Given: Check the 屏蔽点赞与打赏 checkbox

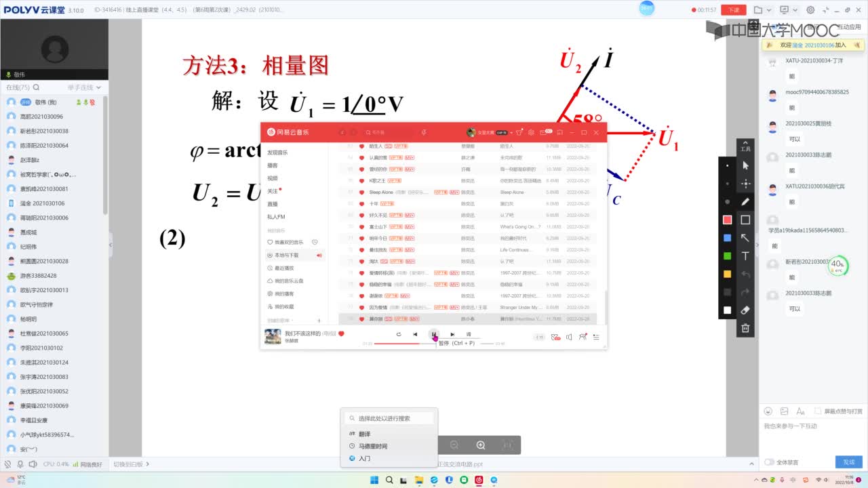Looking at the screenshot, I should [x=818, y=411].
